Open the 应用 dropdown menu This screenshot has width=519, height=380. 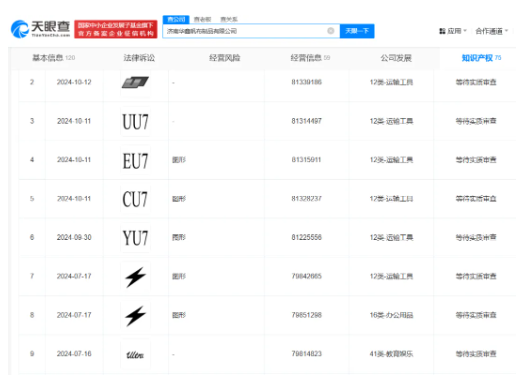tap(453, 31)
